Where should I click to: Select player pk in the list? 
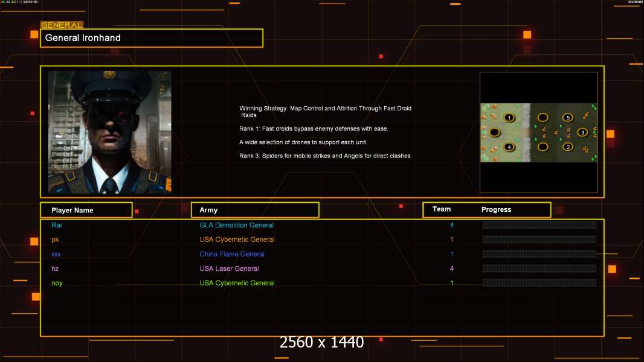pyautogui.click(x=55, y=240)
